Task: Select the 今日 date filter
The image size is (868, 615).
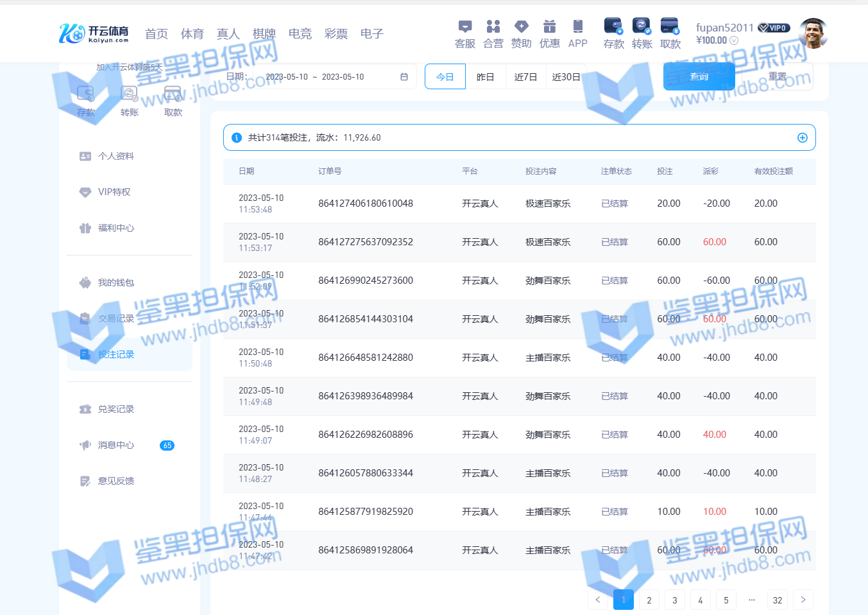Action: pyautogui.click(x=445, y=77)
